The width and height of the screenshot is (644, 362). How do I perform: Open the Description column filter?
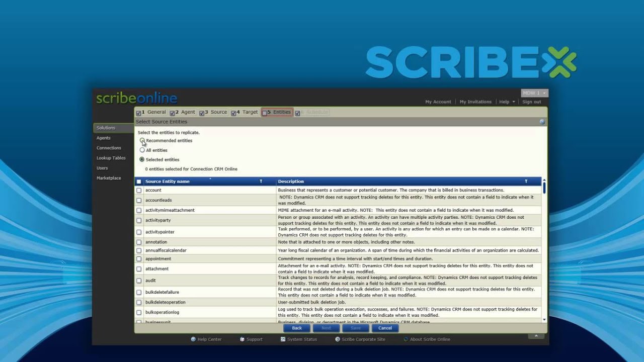pyautogui.click(x=526, y=182)
